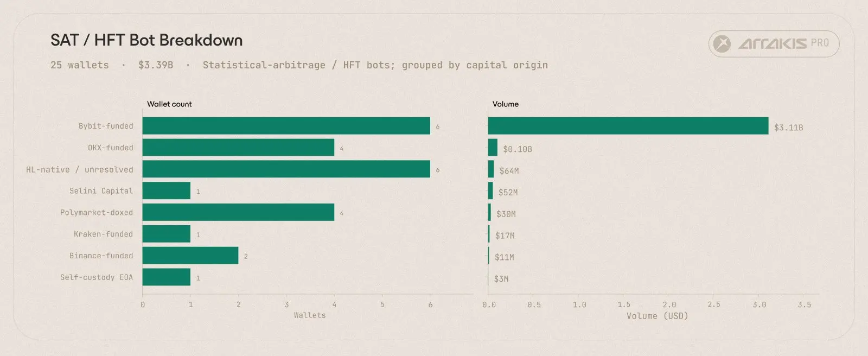Click the Wallet count chart heading
This screenshot has height=356, width=868.
coord(169,104)
